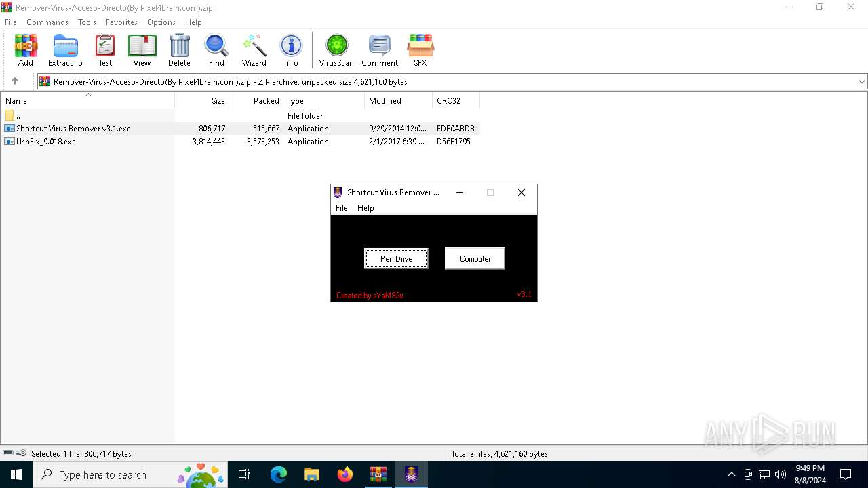868x488 pixels.
Task: Click the taskbar search box
Action: coord(130,474)
